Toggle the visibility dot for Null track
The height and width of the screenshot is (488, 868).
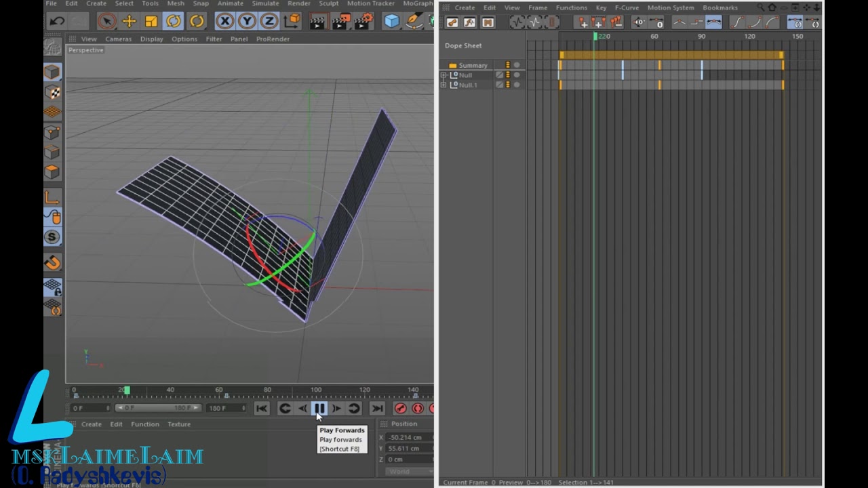tap(517, 75)
